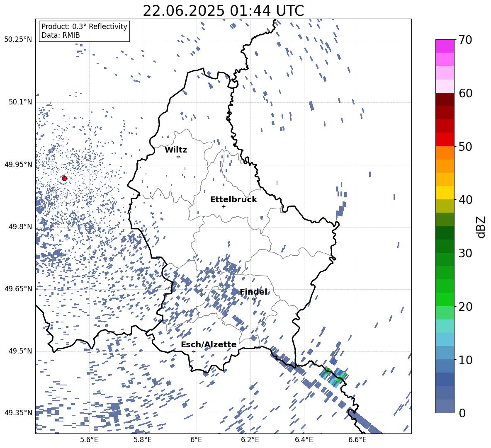Click the 6.2°E longitude label

[250, 440]
